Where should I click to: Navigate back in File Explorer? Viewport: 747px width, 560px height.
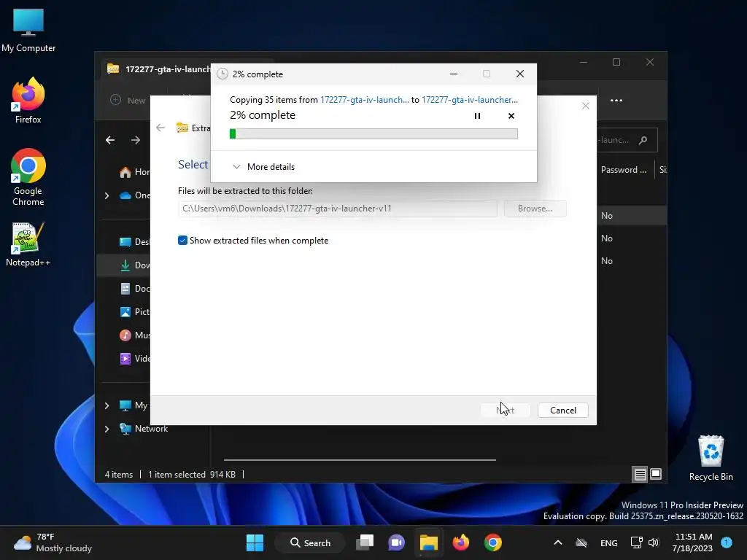(x=110, y=140)
